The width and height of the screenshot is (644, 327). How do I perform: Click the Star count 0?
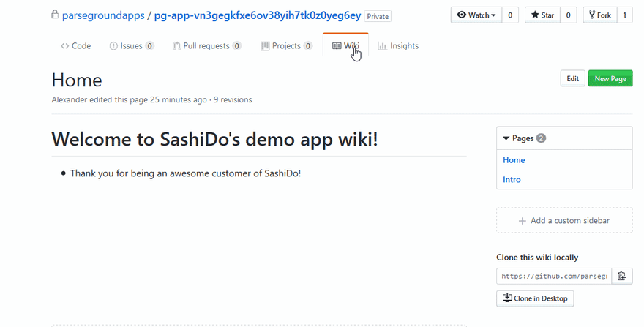pyautogui.click(x=569, y=15)
